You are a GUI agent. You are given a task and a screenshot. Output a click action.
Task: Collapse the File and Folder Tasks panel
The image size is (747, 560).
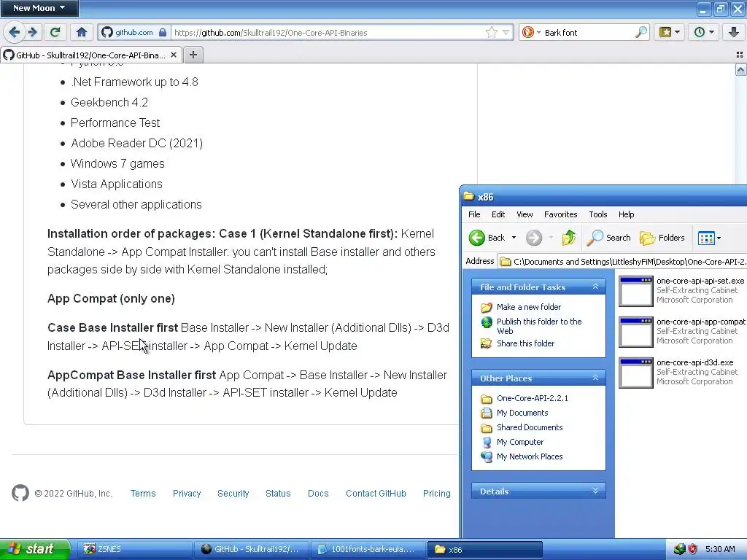pyautogui.click(x=595, y=287)
